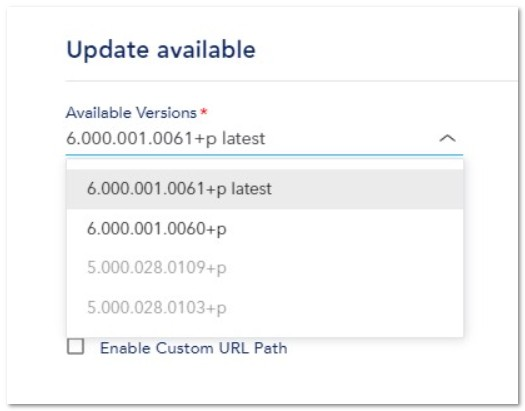Click the selected value 6.000.001.0061+p latest in the field
Screen dimensions: 525x411
(x=166, y=139)
